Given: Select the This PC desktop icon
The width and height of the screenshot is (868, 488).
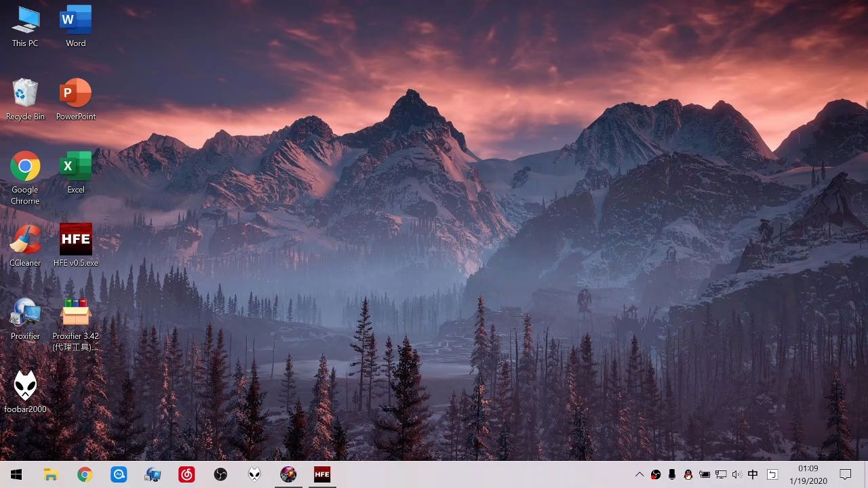Looking at the screenshot, I should (25, 28).
